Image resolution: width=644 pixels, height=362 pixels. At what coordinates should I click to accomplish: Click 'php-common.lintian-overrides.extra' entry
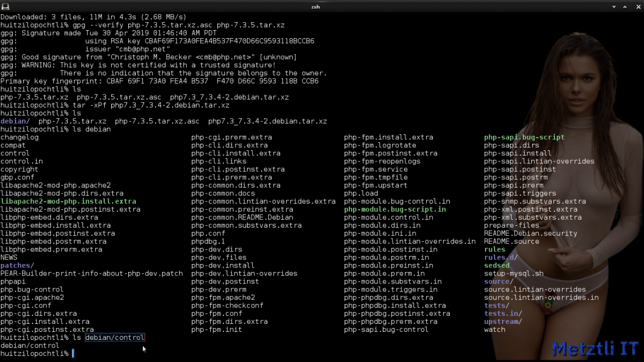[x=264, y=202]
